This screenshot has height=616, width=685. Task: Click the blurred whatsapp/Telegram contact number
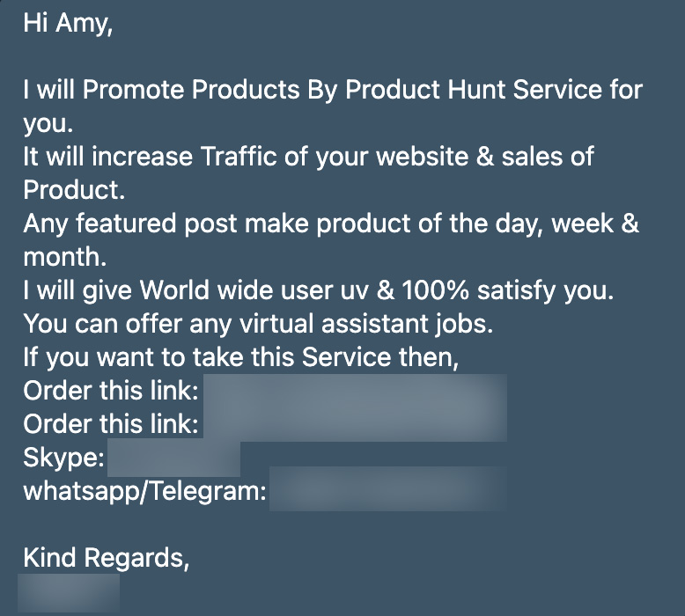coord(388,488)
